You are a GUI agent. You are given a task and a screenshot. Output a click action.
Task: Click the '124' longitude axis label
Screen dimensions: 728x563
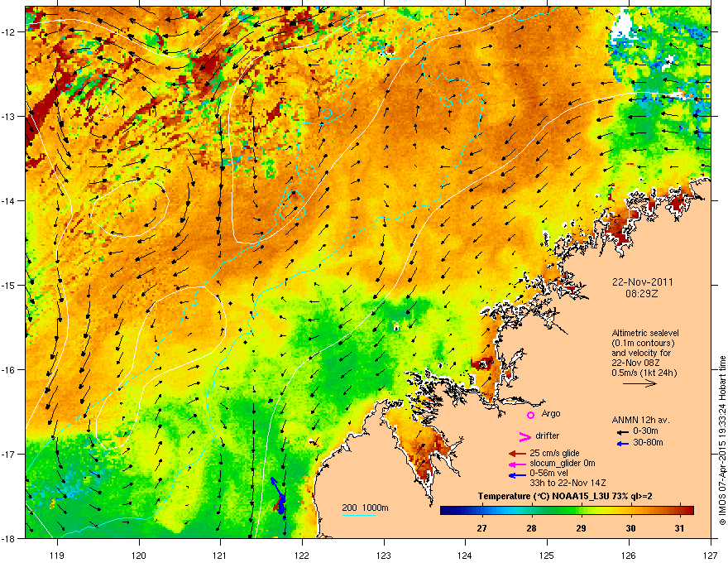[x=465, y=555]
